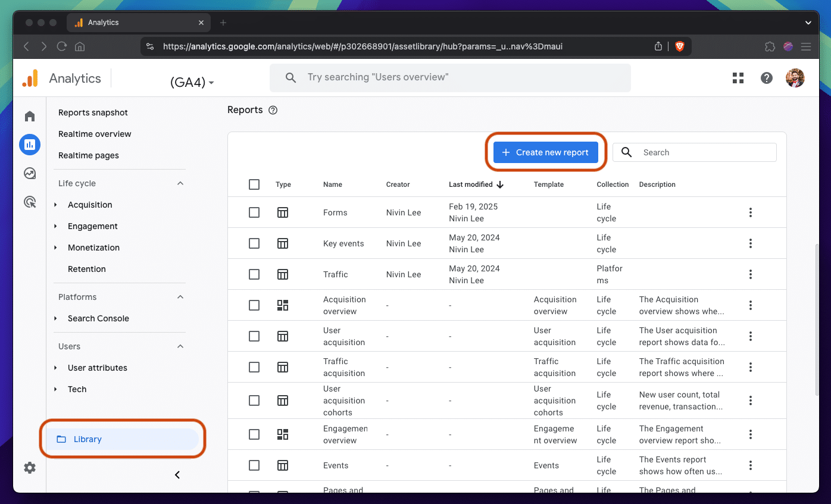Open browser extensions puzzle icon
The height and width of the screenshot is (504, 831).
770,46
